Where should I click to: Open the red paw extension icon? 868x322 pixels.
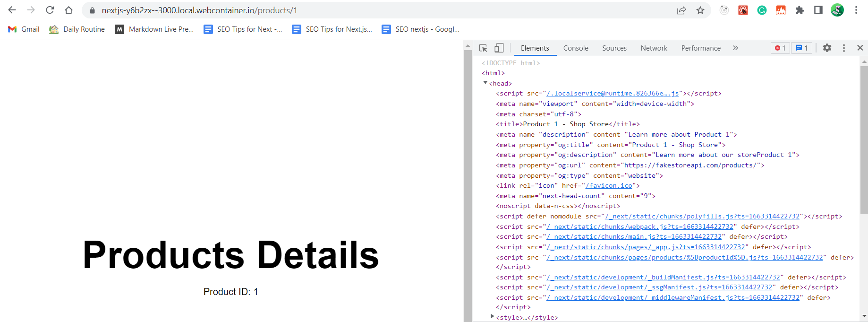743,10
